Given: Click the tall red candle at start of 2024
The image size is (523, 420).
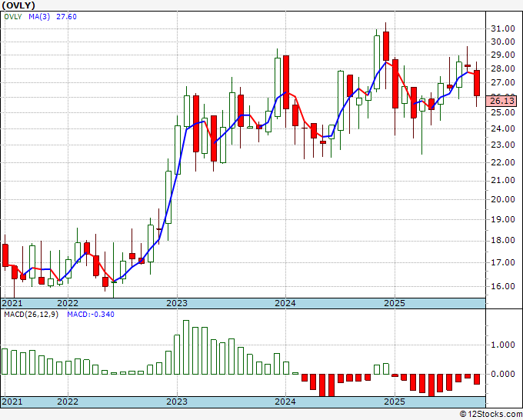Looking at the screenshot, I should 286,82.
